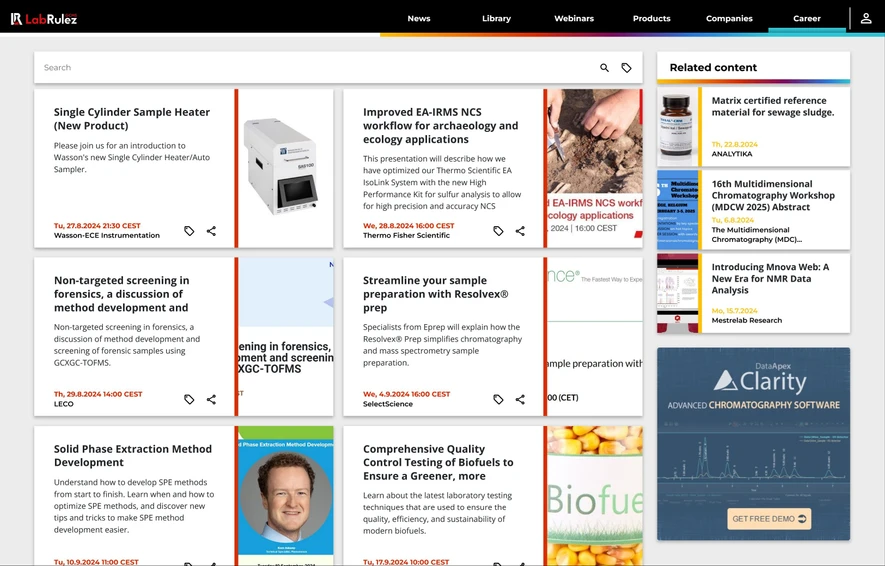Click tag icon on Single Cylinder Sample Heater card
This screenshot has width=885, height=566.
pyautogui.click(x=189, y=231)
